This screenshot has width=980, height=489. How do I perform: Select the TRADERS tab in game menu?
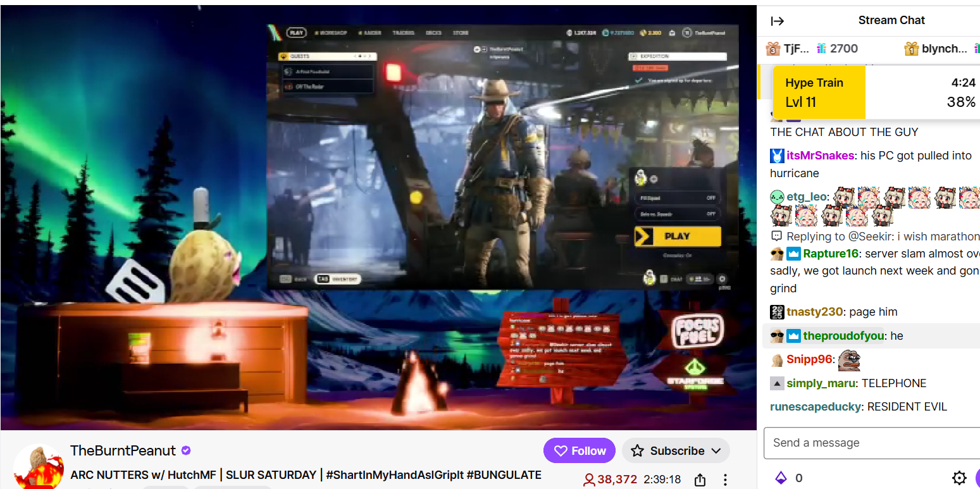(403, 32)
